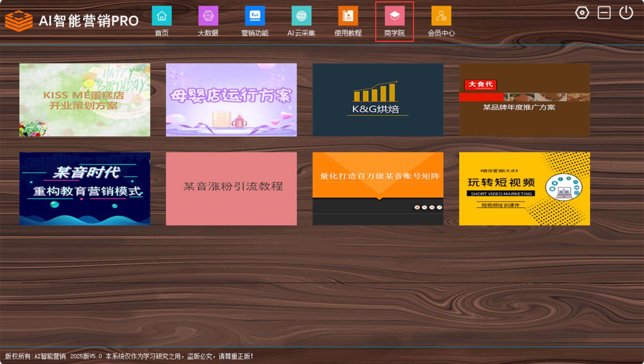This screenshot has width=644, height=364.
Task: Open the 某音涨粉引流教程 pink card
Action: [x=231, y=189]
